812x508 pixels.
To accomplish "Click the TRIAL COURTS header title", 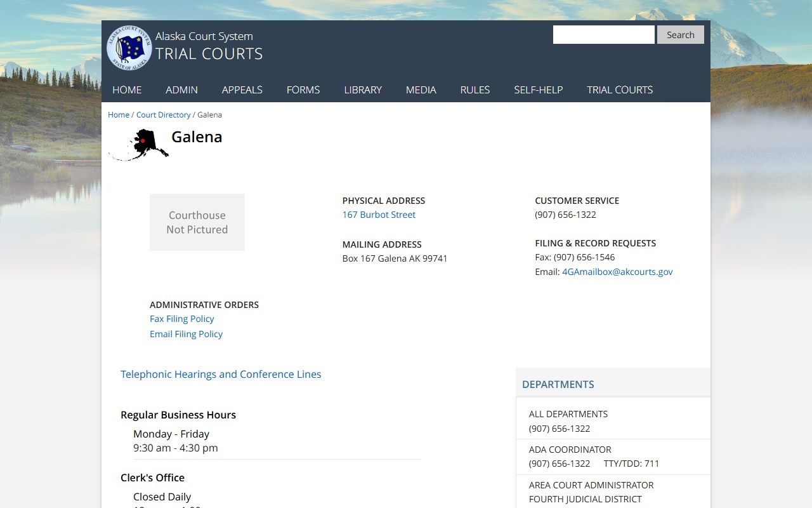I will [209, 54].
